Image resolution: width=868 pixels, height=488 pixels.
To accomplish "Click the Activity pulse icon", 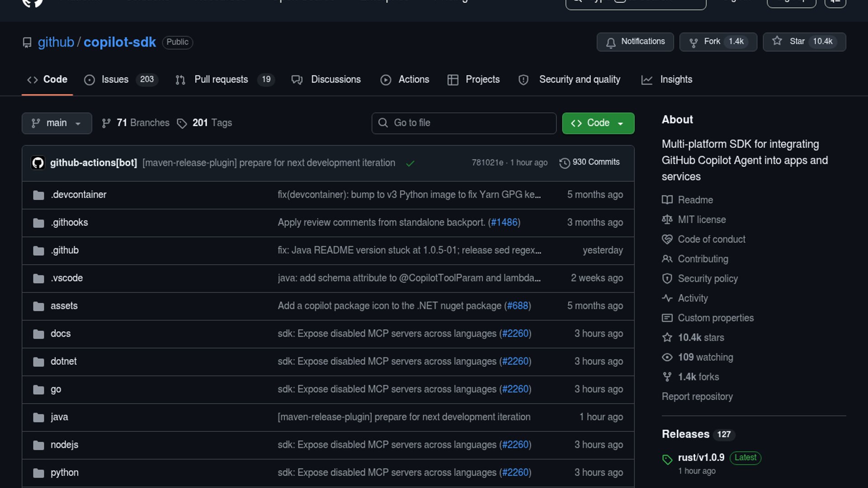I will (x=667, y=298).
